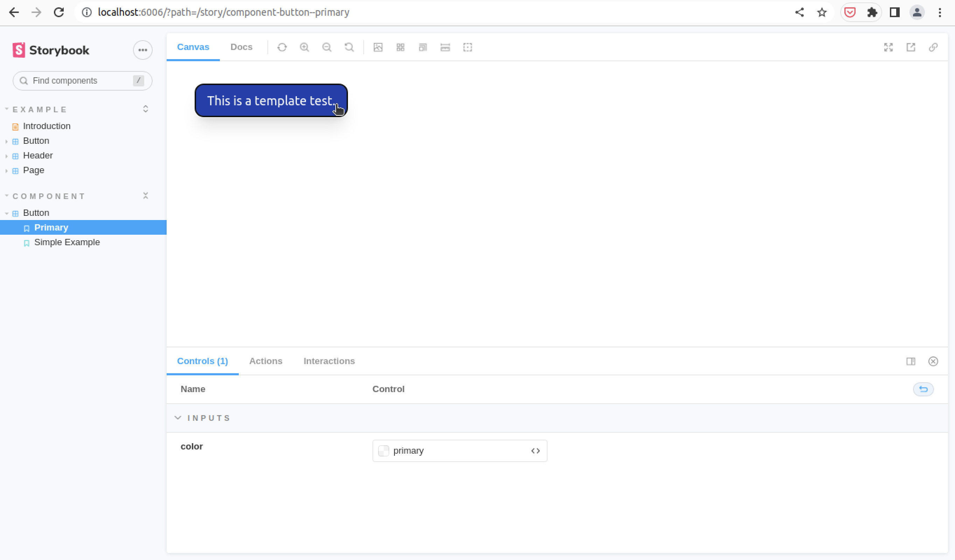Focus the Find components search field
The image size is (955, 560).
click(x=82, y=81)
